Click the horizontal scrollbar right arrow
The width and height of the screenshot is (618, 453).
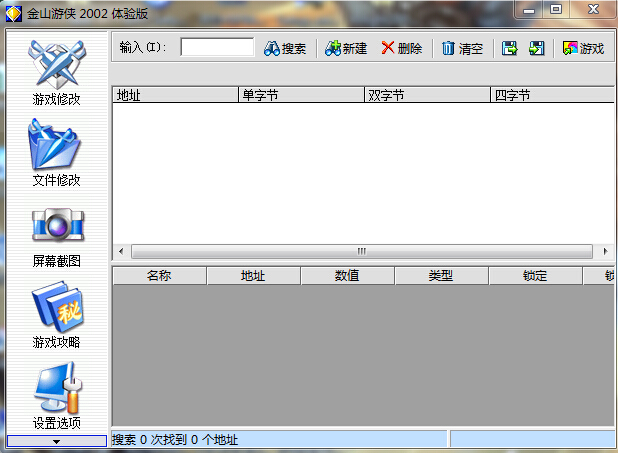[x=605, y=251]
